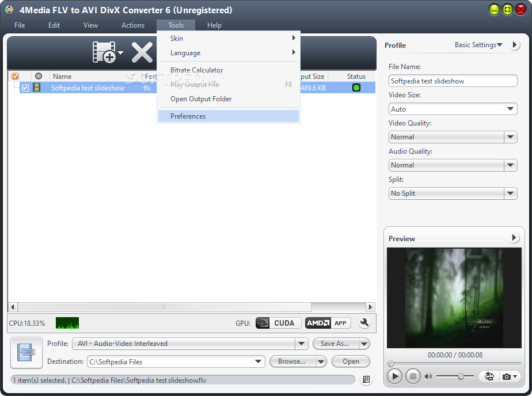The image size is (532, 396).
Task: Take a snapshot with camera icon
Action: 506,376
